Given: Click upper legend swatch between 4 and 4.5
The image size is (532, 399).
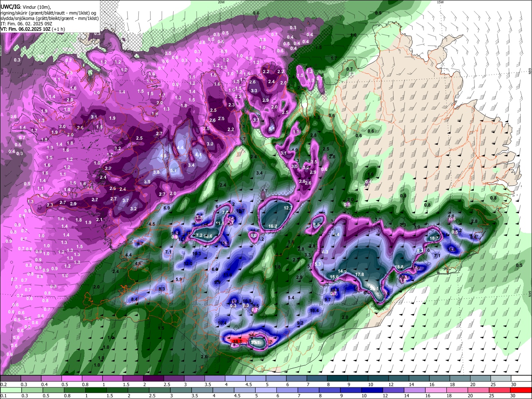Looking at the screenshot, I should tap(234, 379).
